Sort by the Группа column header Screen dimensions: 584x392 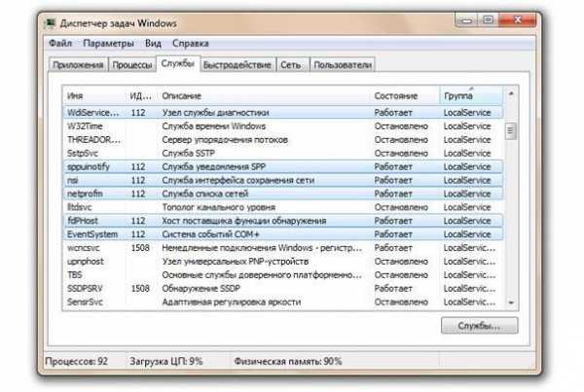(x=471, y=95)
